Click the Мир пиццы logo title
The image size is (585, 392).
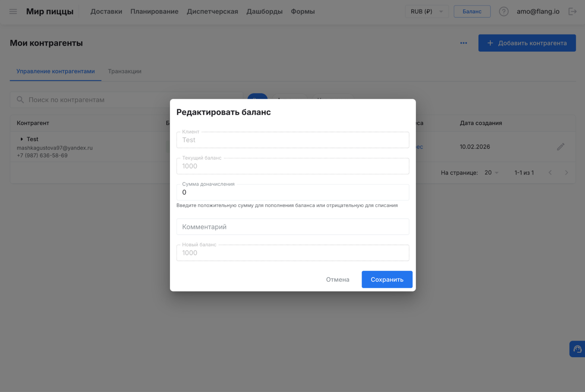[x=50, y=11]
